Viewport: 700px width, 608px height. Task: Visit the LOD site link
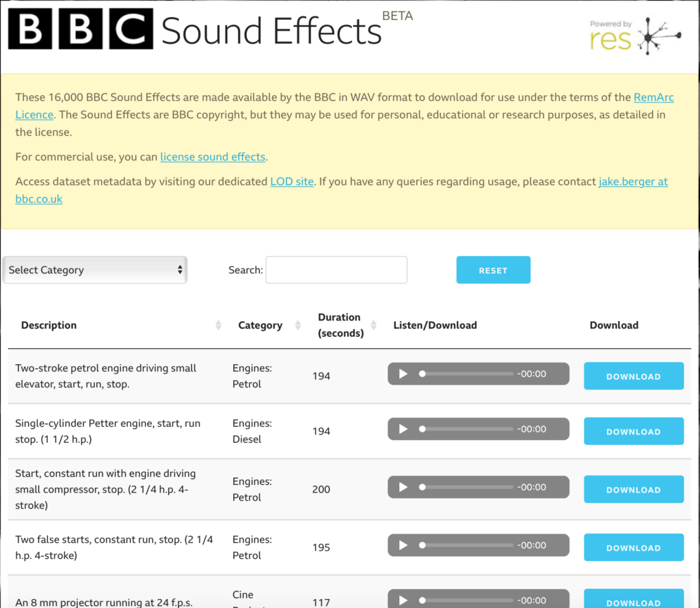click(x=292, y=182)
